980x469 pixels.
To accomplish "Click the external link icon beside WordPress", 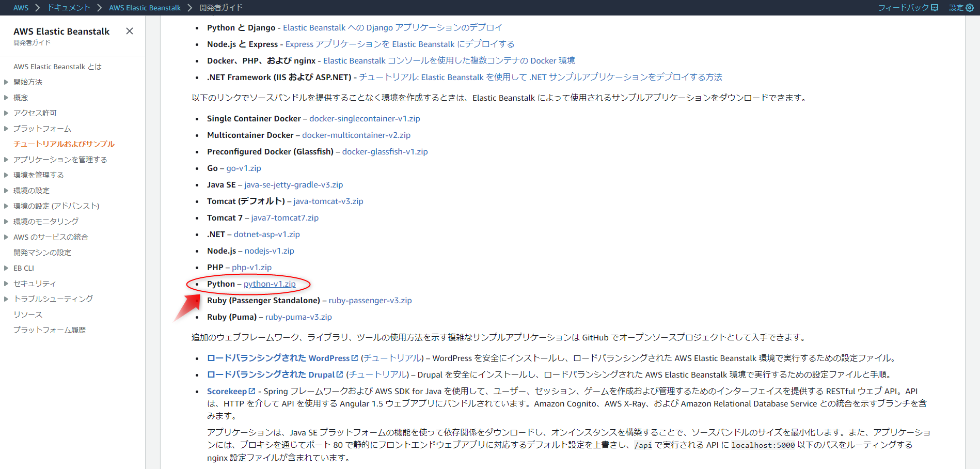I will pyautogui.click(x=355, y=358).
